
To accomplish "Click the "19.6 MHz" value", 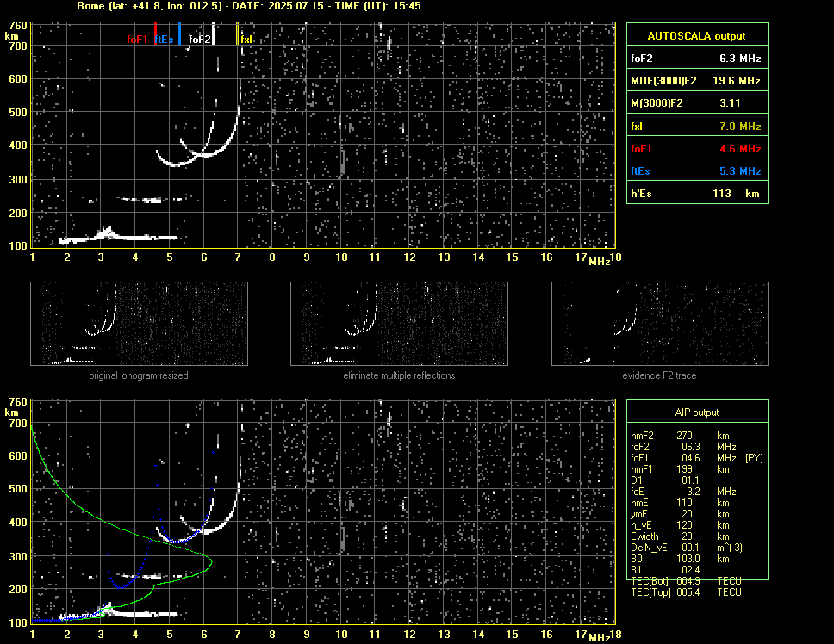I will pyautogui.click(x=736, y=81).
